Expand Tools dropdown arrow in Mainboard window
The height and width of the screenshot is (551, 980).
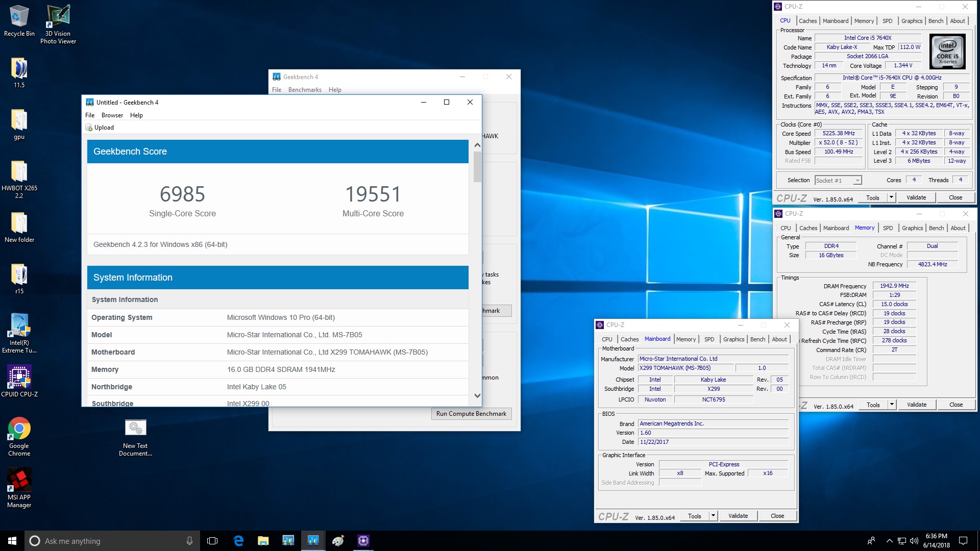(713, 516)
